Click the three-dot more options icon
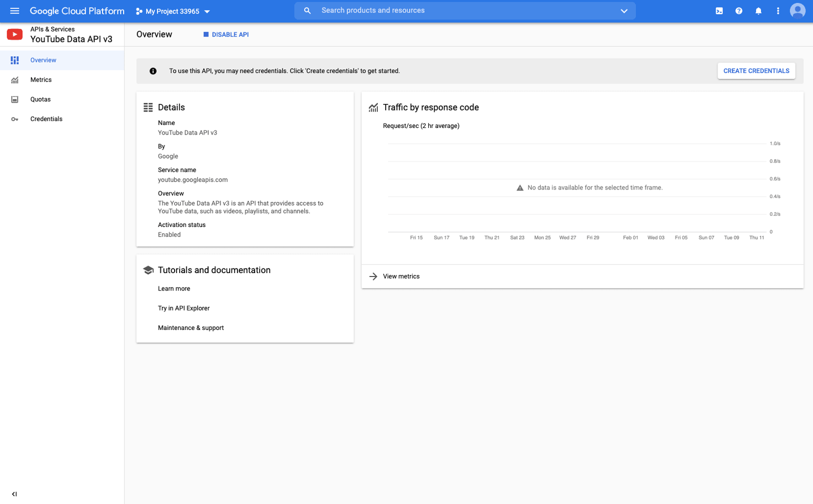 [x=777, y=10]
